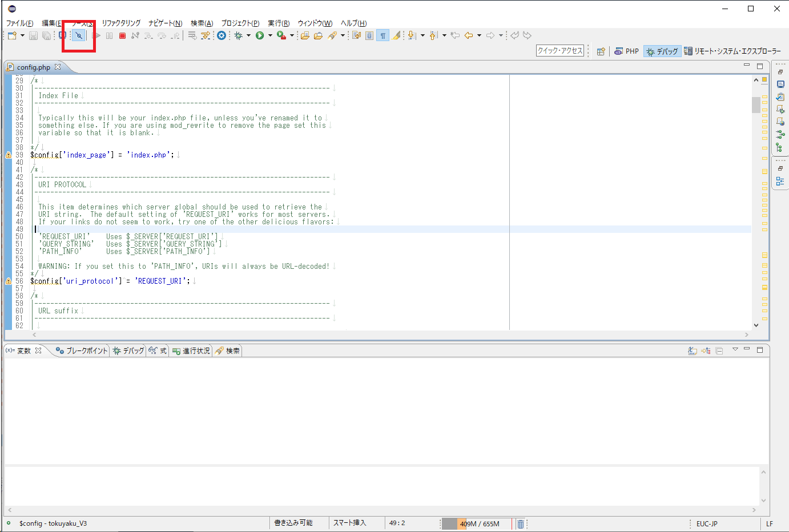
Task: Open the New wizard dropdown arrow
Action: coord(22,35)
